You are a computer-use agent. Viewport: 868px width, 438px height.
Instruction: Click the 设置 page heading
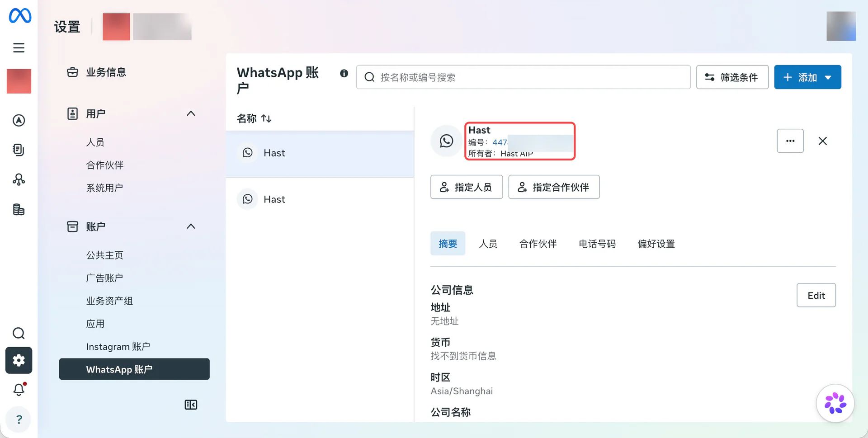(x=67, y=27)
